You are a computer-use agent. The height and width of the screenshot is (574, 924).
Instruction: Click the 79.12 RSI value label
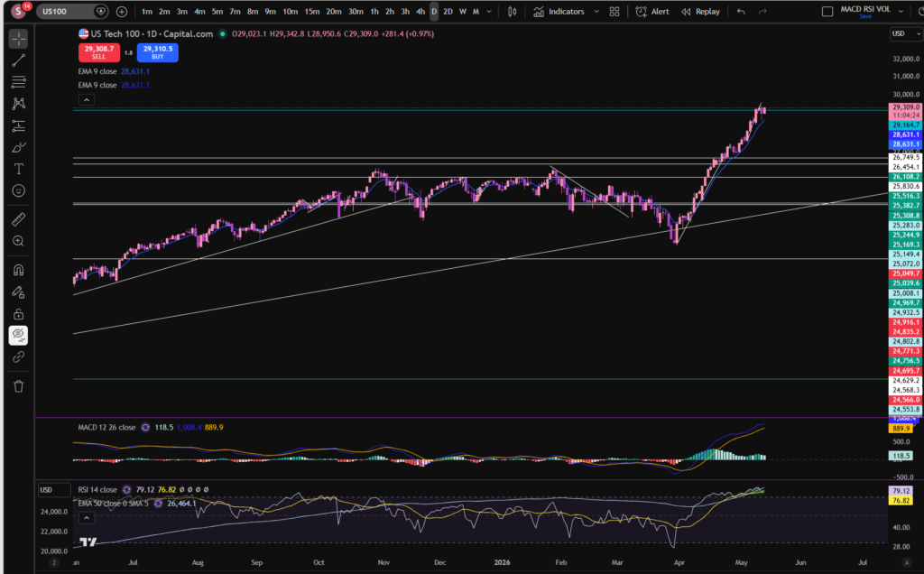[901, 490]
